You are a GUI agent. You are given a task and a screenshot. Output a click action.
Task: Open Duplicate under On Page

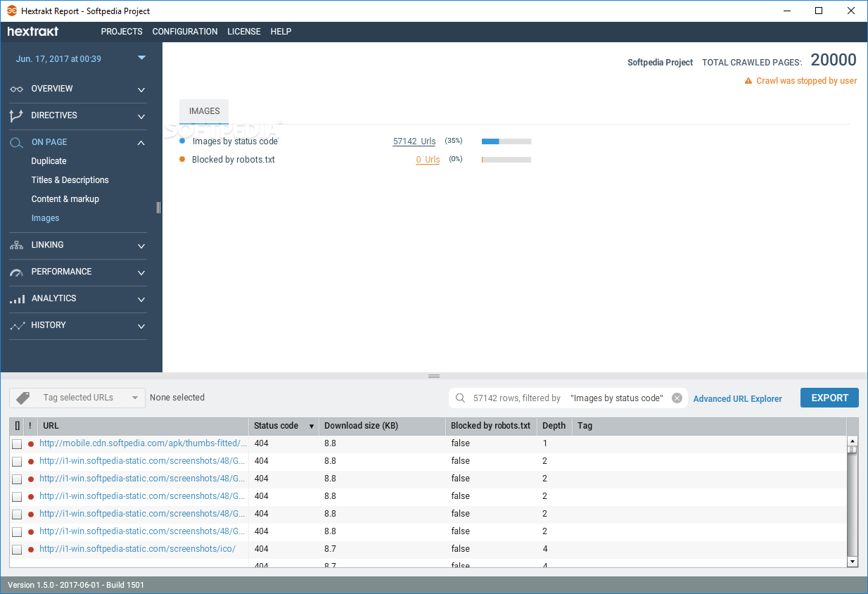coord(49,161)
